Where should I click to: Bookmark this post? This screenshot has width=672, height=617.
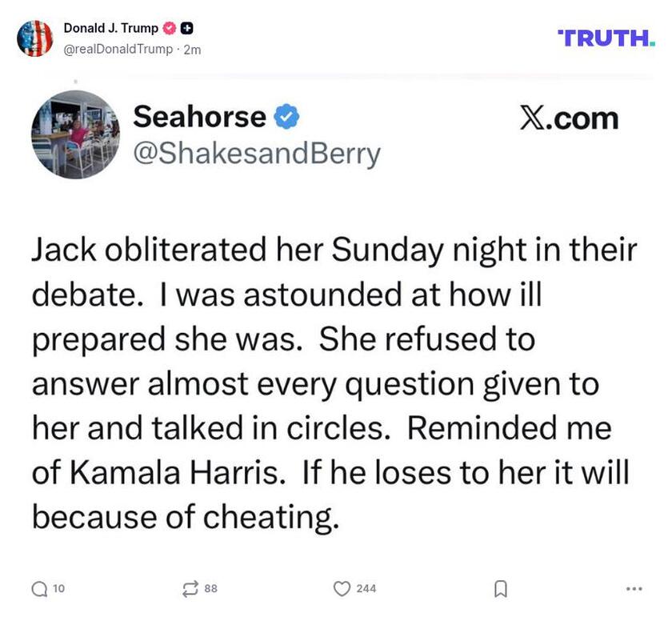point(500,589)
